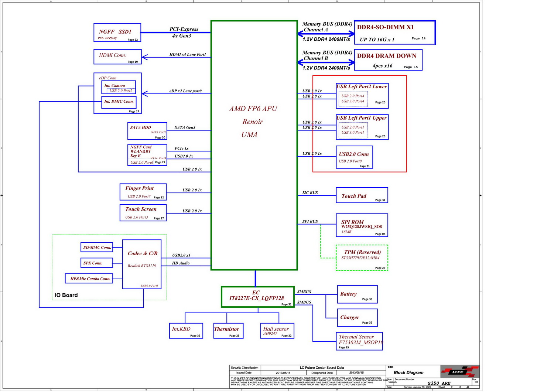
Task: Select the NGFF Card WLAN&BT block
Action: point(147,155)
